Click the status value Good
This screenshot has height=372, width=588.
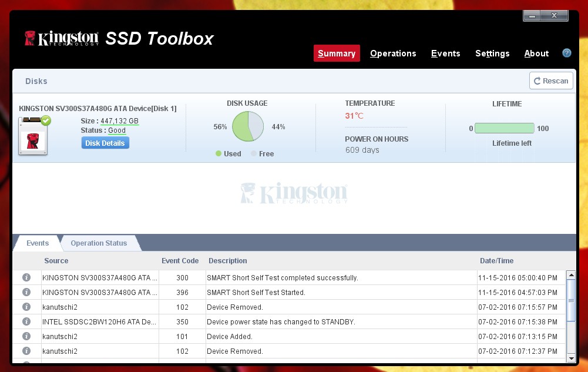click(117, 130)
